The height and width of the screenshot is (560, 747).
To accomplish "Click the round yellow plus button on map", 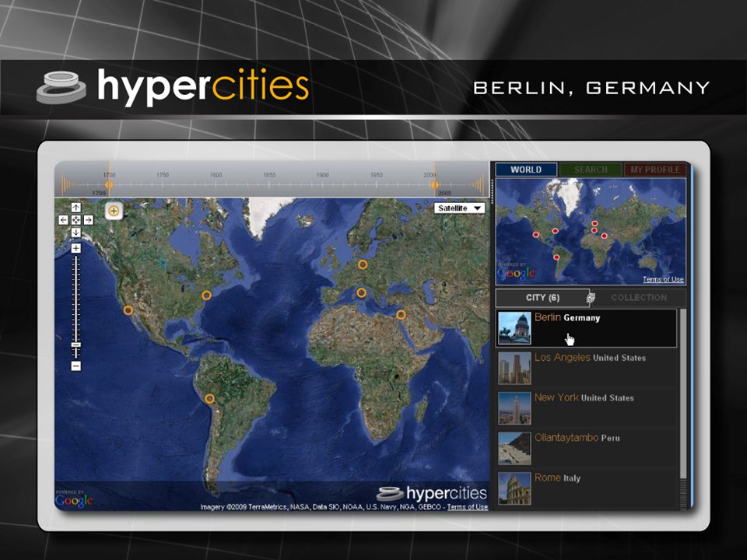I will coord(114,211).
